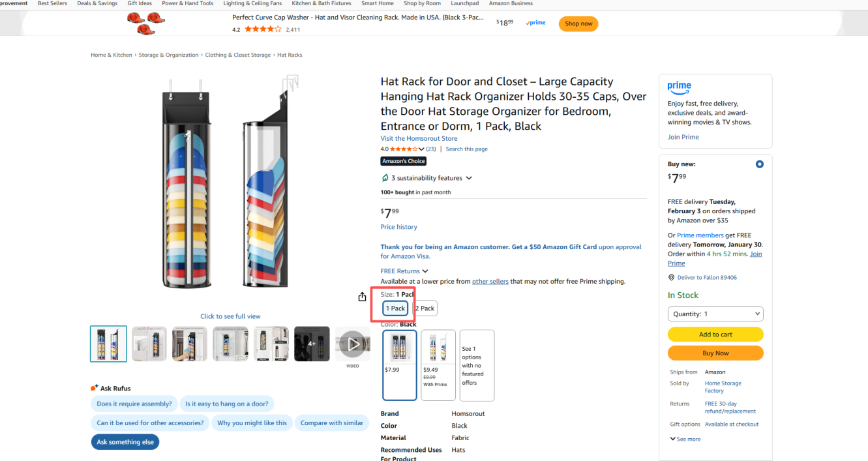Select the Buy new radio button

[x=759, y=164]
